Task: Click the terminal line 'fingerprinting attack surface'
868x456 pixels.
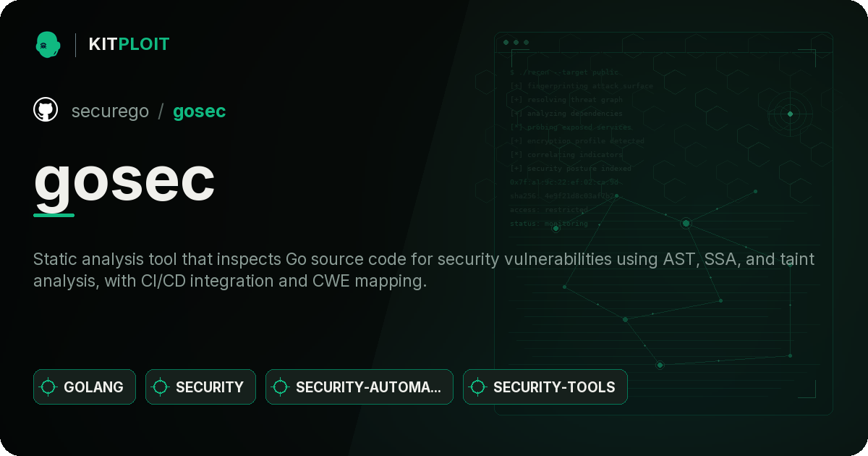Action: [x=581, y=86]
